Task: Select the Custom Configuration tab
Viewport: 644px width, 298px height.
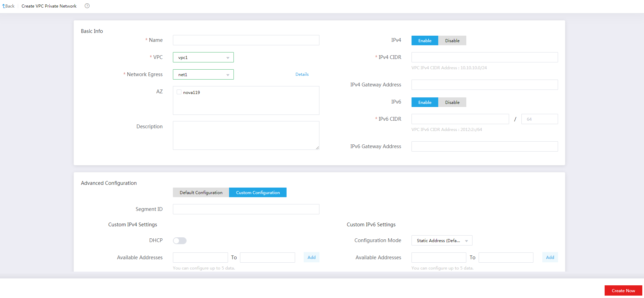Action: click(258, 192)
